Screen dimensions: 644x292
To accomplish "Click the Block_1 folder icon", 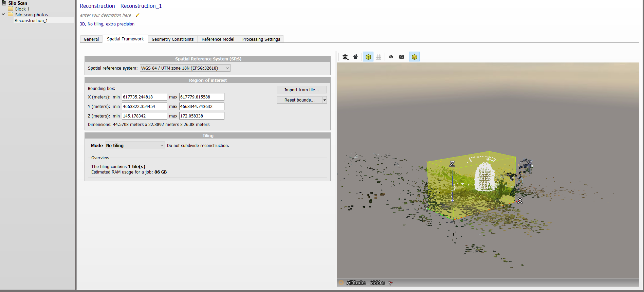I will (x=11, y=9).
